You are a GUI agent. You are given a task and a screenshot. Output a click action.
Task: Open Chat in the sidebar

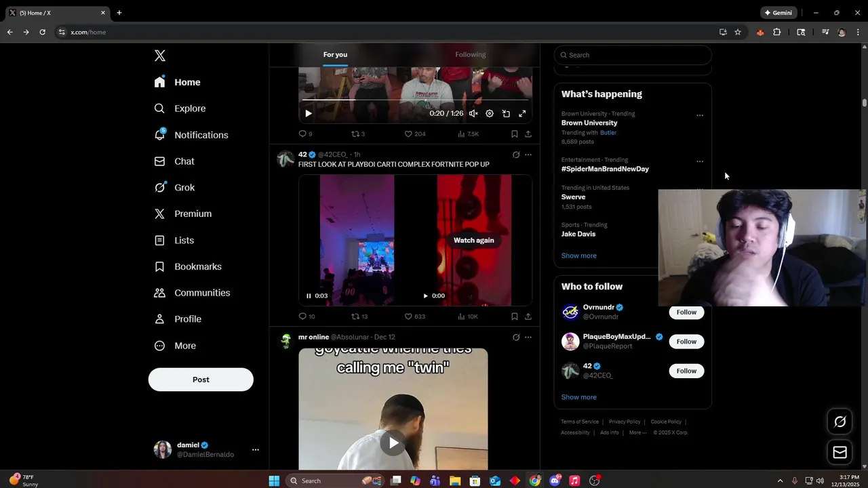click(174, 161)
